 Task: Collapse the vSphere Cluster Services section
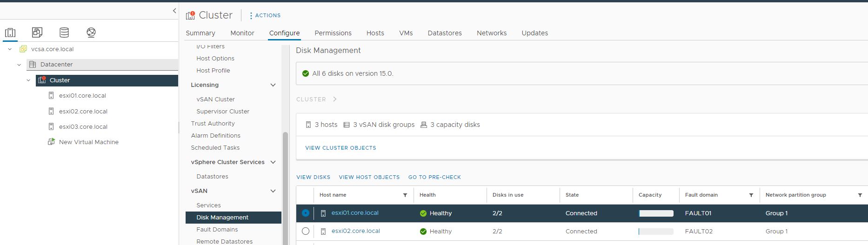click(273, 162)
